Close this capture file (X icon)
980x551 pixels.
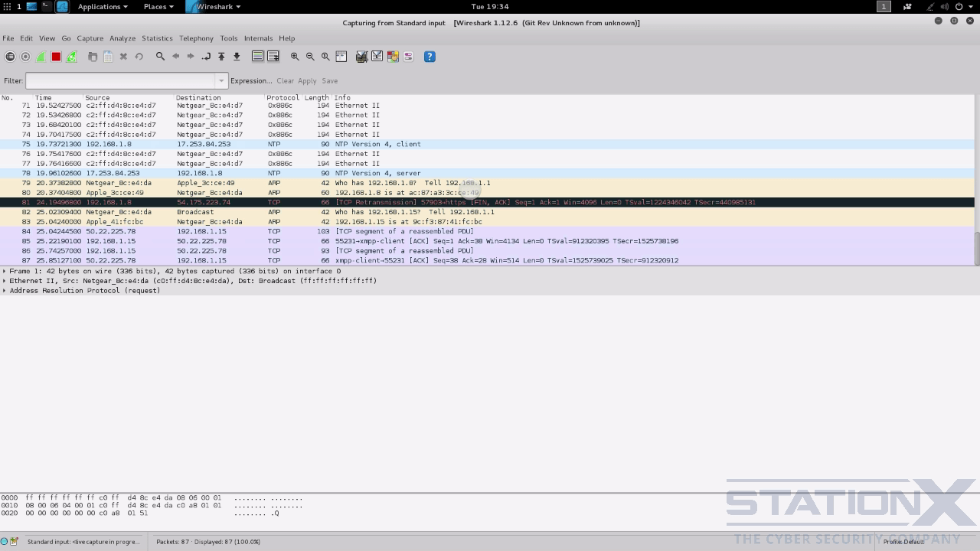[123, 57]
